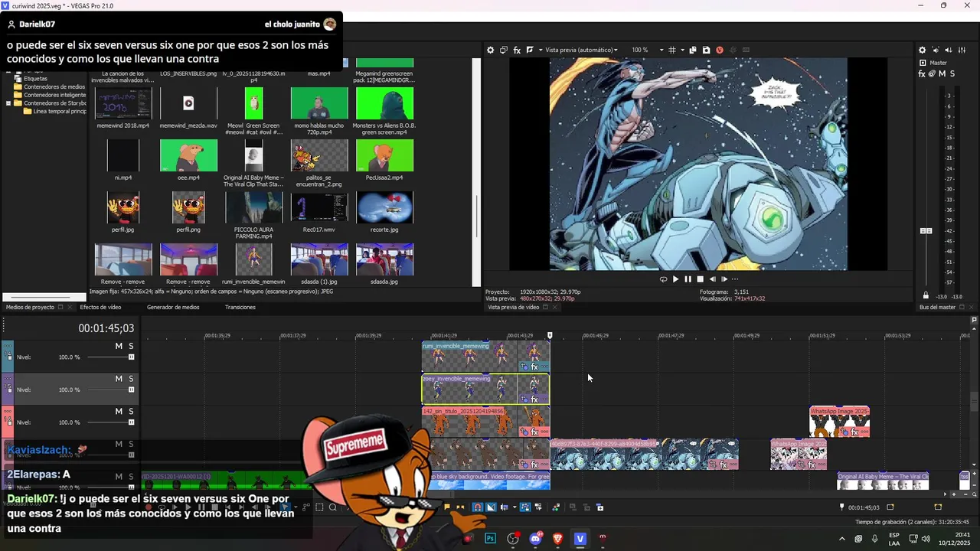Toggle split screen view icon in preview
This screenshot has width=980, height=551.
pyautogui.click(x=530, y=50)
